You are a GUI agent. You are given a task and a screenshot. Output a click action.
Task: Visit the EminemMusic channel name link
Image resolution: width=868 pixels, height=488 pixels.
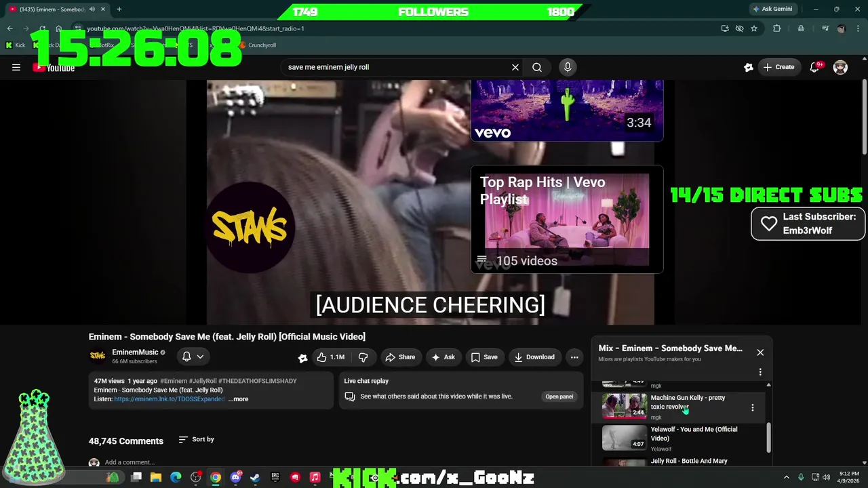coord(135,352)
